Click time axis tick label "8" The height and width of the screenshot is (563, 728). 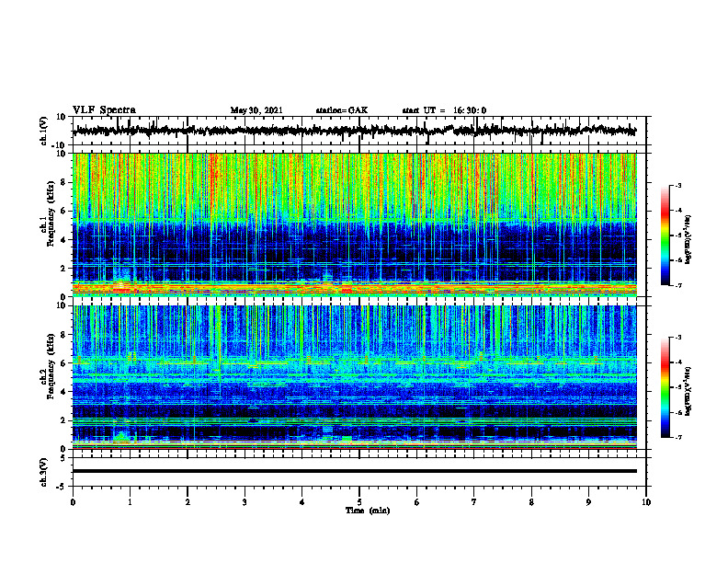point(531,502)
